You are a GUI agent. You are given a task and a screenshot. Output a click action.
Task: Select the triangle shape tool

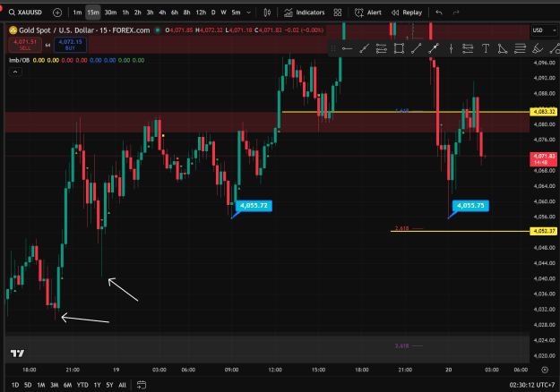(x=503, y=48)
